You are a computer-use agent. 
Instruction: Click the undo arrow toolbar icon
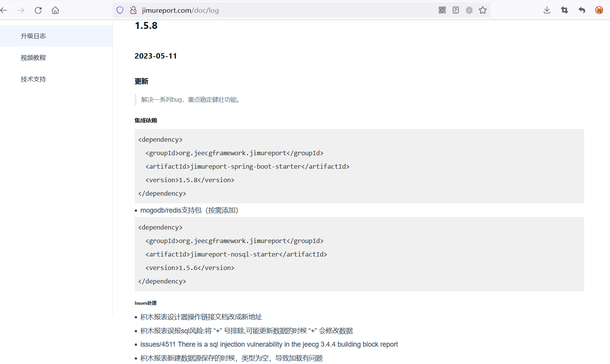(x=582, y=10)
